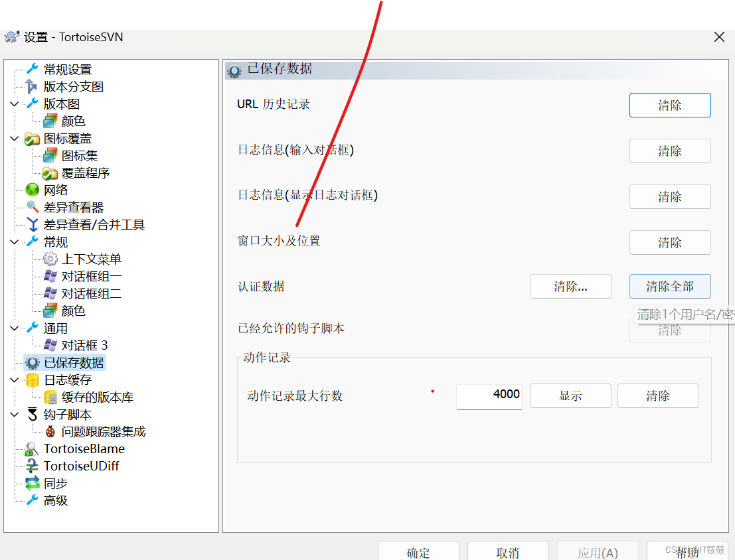The height and width of the screenshot is (560, 735).
Task: Collapse the 图标覆盖 tree node
Action: pos(14,138)
